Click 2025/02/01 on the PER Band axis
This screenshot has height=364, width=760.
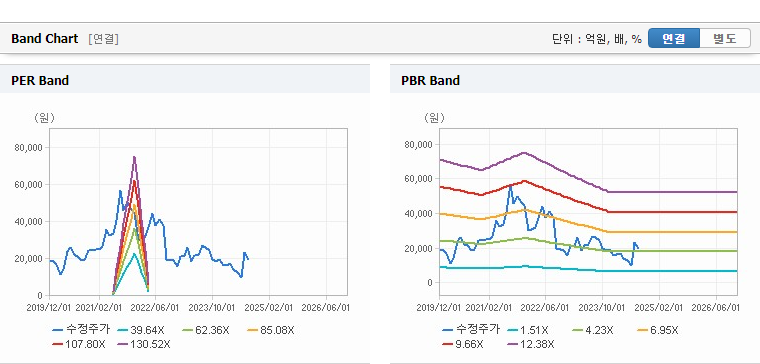(x=270, y=308)
